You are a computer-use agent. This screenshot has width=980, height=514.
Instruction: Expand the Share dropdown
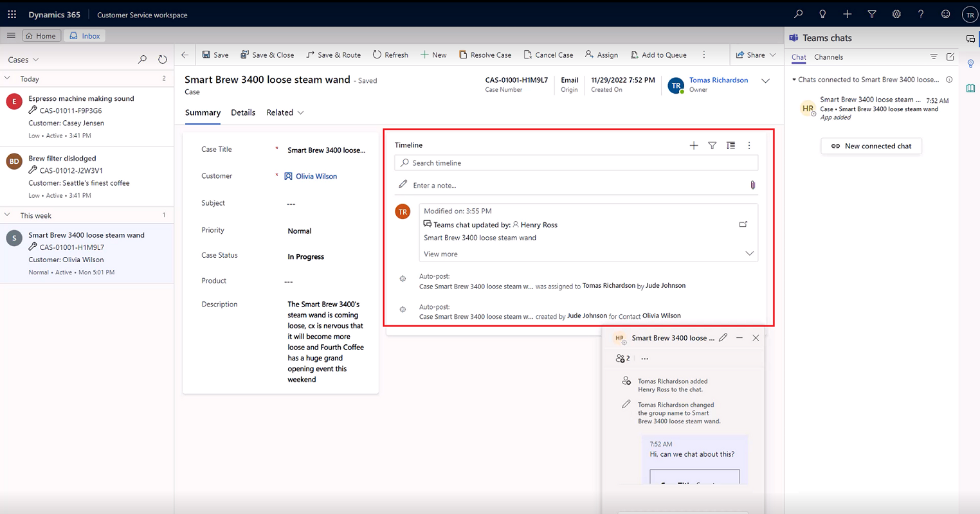tap(771, 55)
